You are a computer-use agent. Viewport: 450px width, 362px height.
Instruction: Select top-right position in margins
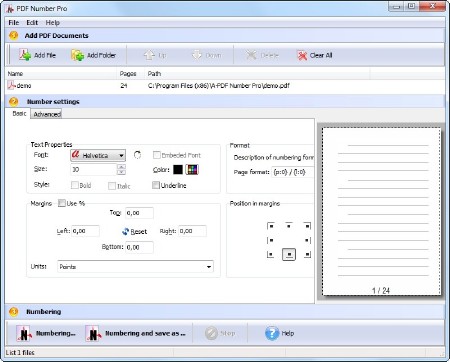(x=307, y=226)
